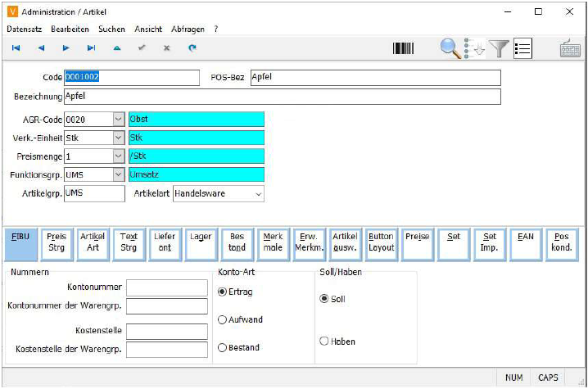Open the on-screen keyboard icon
The width and height of the screenshot is (588, 389).
pos(570,48)
